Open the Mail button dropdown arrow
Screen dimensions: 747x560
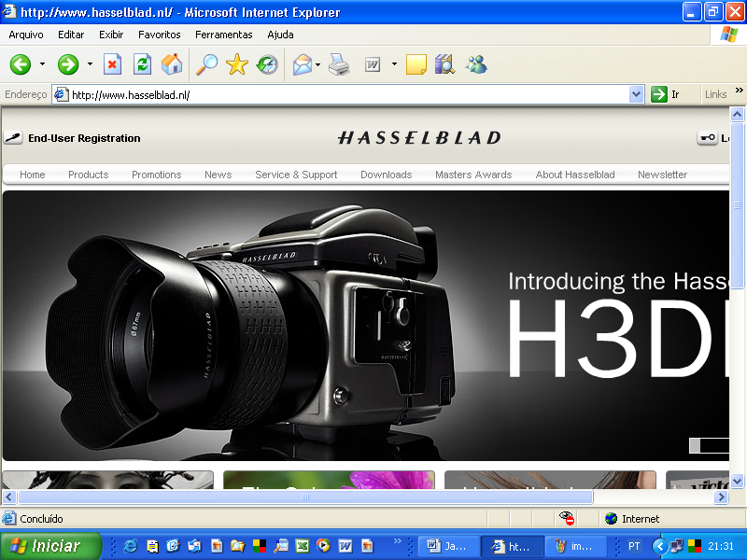click(317, 64)
